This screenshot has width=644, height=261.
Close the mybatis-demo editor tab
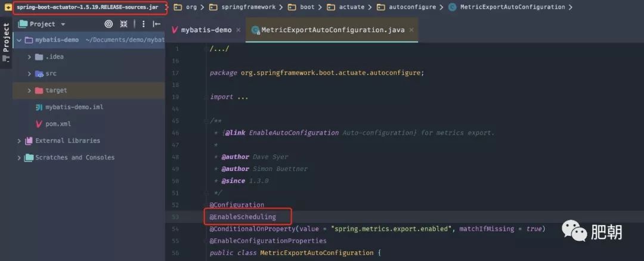click(238, 30)
